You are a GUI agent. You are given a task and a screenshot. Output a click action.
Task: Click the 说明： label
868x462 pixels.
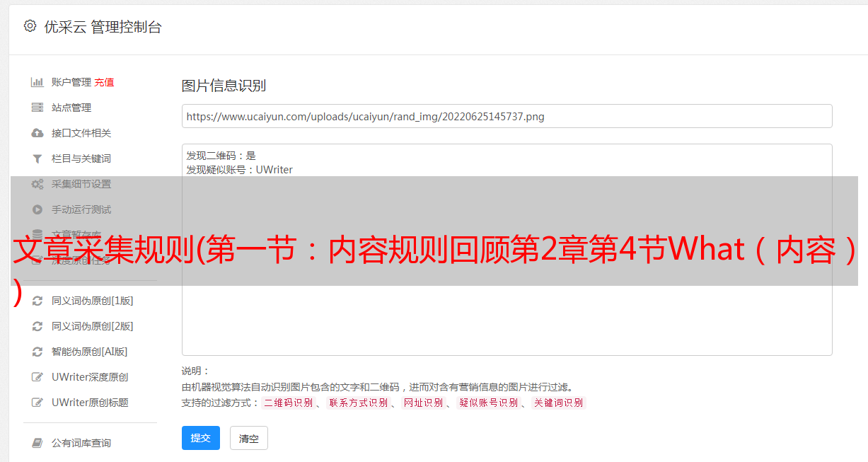coord(195,371)
